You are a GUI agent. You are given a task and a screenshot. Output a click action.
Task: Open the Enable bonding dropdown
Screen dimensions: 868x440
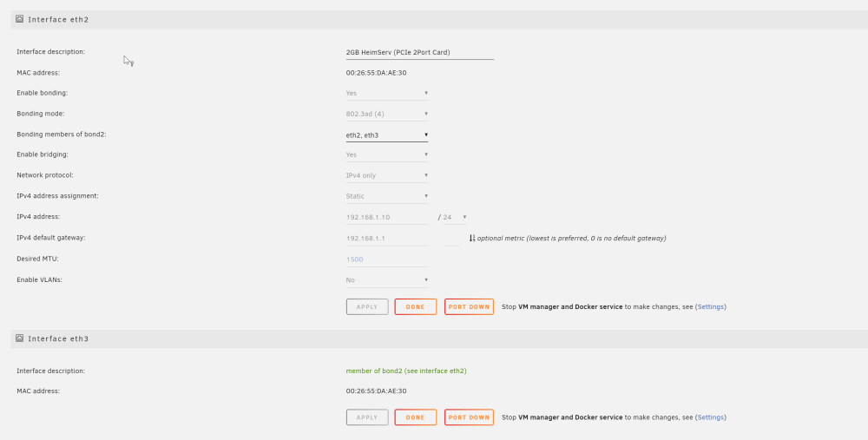tap(387, 93)
